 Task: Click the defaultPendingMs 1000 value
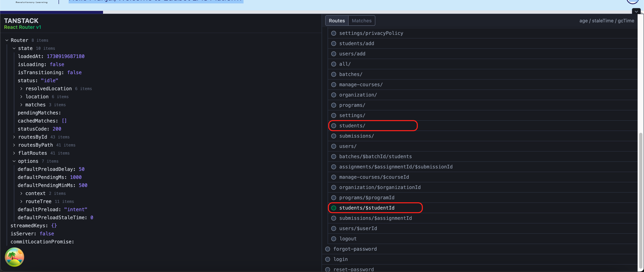click(x=76, y=177)
